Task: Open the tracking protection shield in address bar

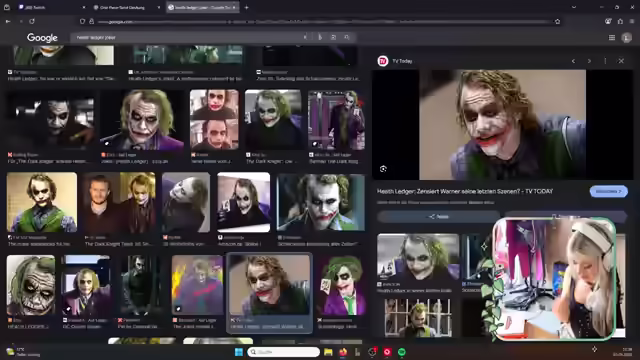Action: pos(82,22)
